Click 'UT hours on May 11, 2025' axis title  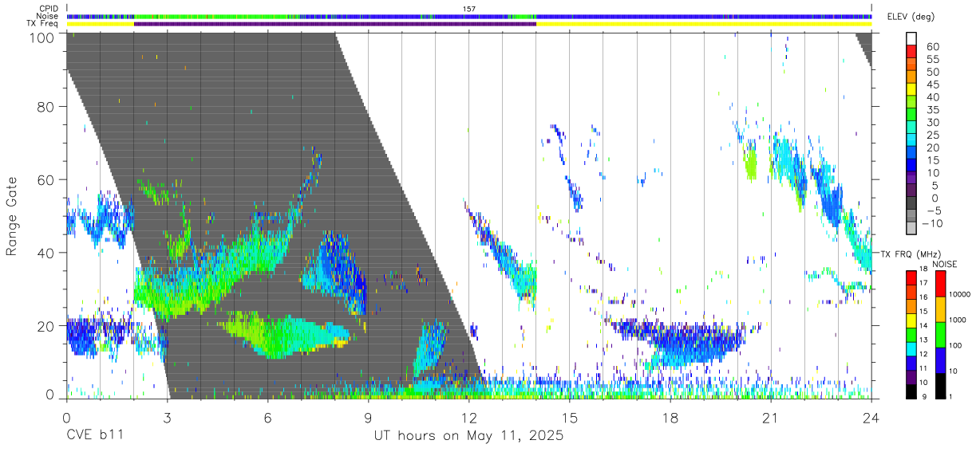pyautogui.click(x=469, y=436)
